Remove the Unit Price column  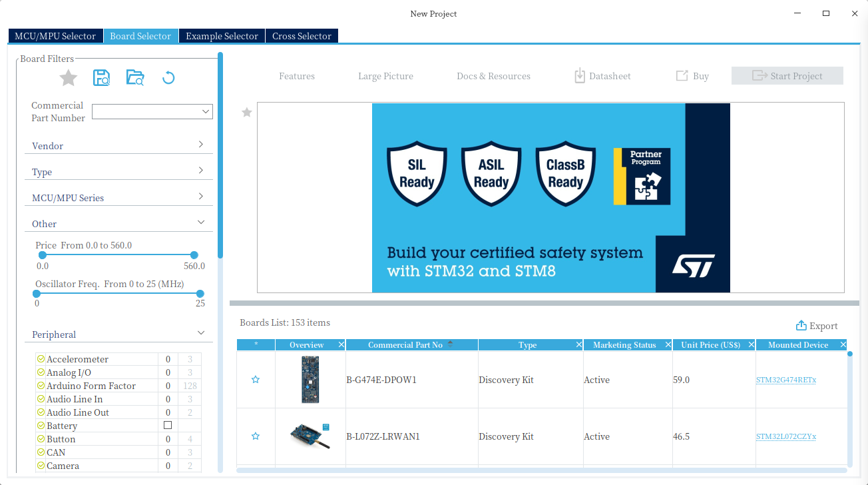pyautogui.click(x=752, y=344)
